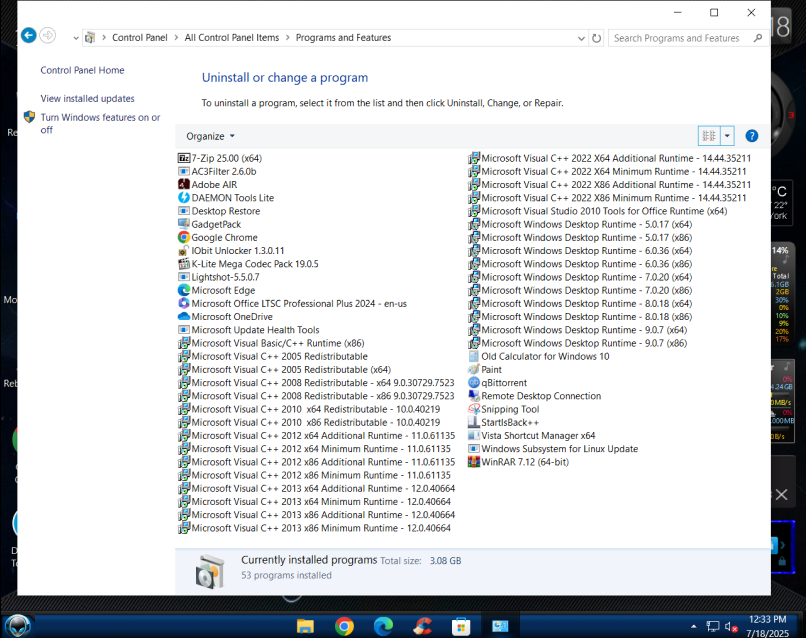This screenshot has width=806, height=638.
Task: Select Visual C++ 2022 X64 Additional Runtime
Action: pyautogui.click(x=610, y=158)
